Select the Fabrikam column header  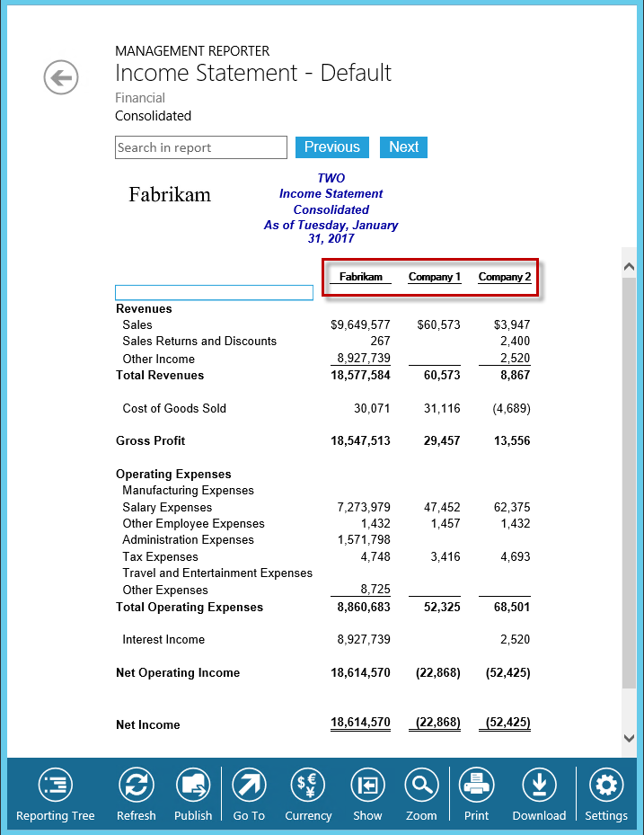pos(361,277)
